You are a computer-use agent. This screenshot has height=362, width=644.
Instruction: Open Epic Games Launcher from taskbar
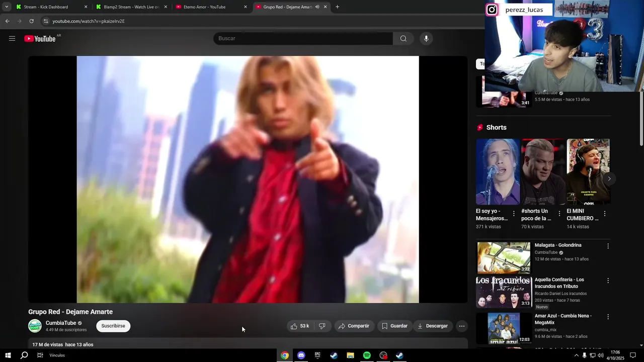[x=317, y=355]
